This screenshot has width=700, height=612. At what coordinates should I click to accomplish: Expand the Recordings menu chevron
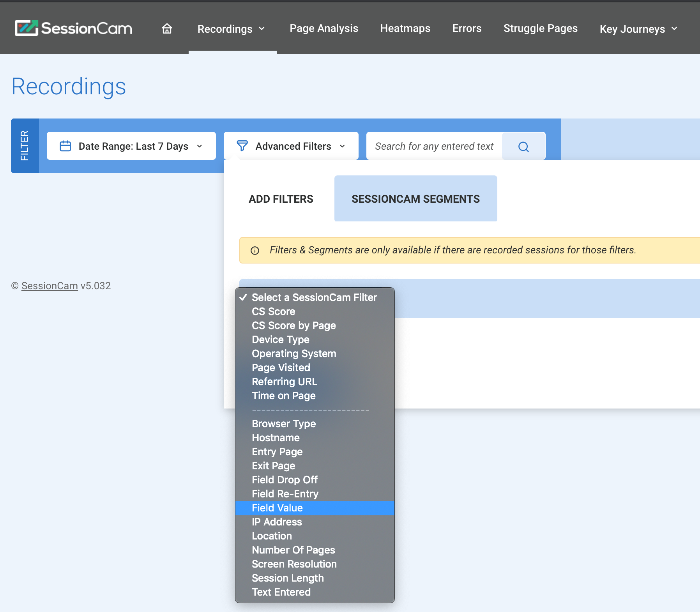[x=262, y=28]
